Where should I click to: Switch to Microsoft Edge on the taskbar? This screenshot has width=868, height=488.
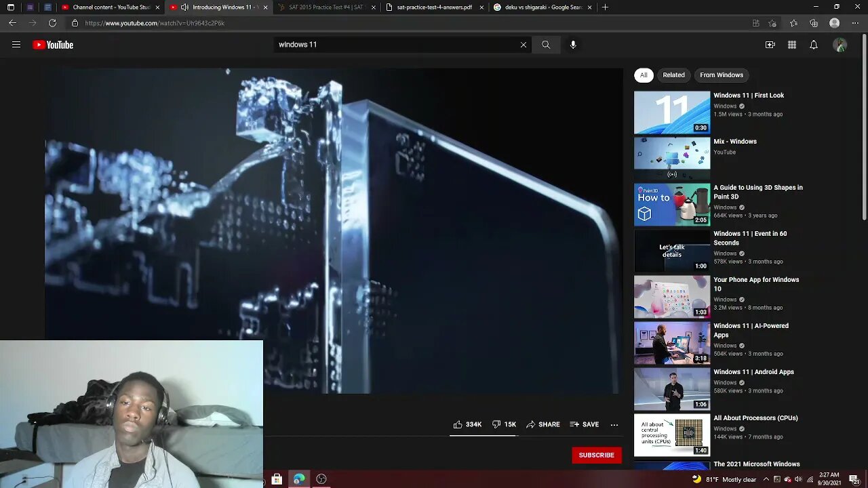(x=299, y=479)
